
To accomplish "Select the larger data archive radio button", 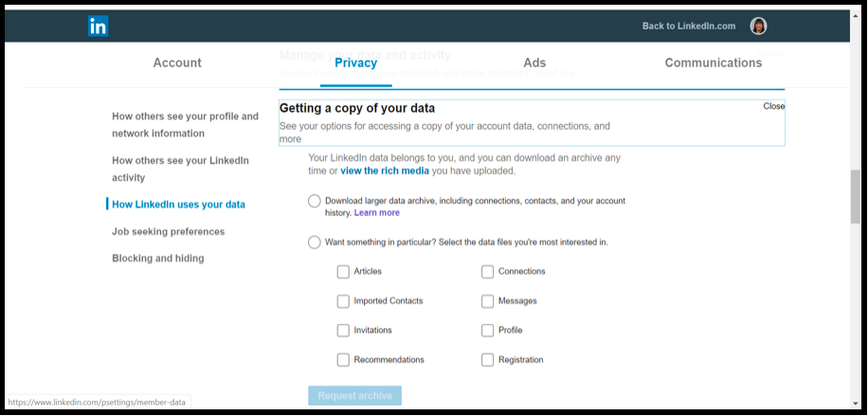I will [x=315, y=201].
